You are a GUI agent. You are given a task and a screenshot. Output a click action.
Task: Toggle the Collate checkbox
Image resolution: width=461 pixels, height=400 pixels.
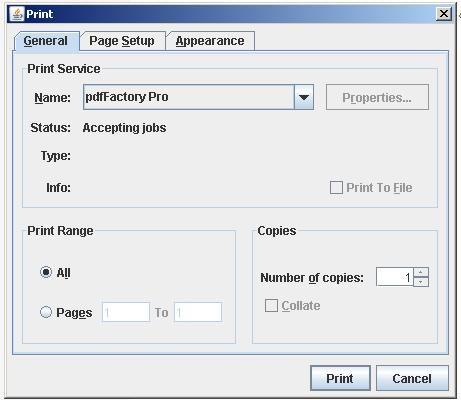click(x=271, y=305)
